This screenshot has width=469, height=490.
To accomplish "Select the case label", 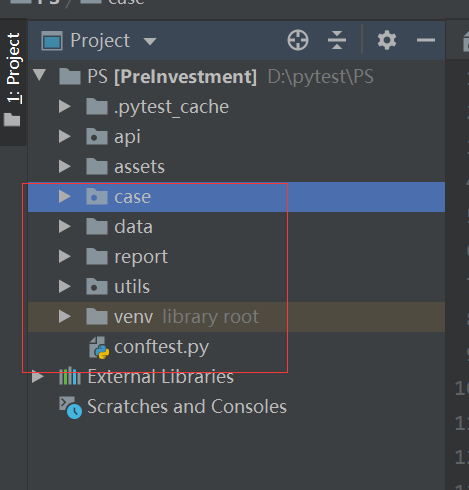I will pos(132,197).
